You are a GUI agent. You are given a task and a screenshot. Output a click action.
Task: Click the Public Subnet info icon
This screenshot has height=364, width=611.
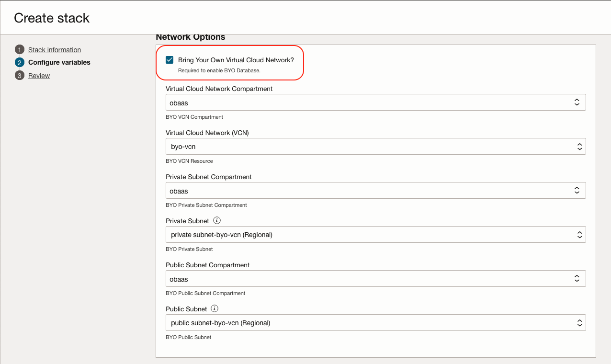pyautogui.click(x=215, y=309)
